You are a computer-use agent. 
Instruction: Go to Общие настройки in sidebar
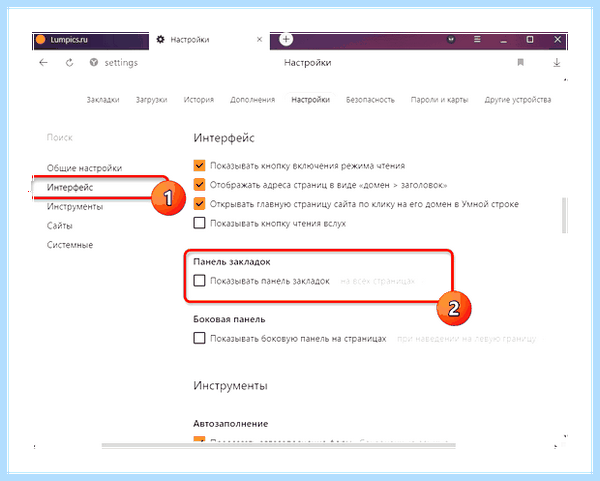click(84, 168)
